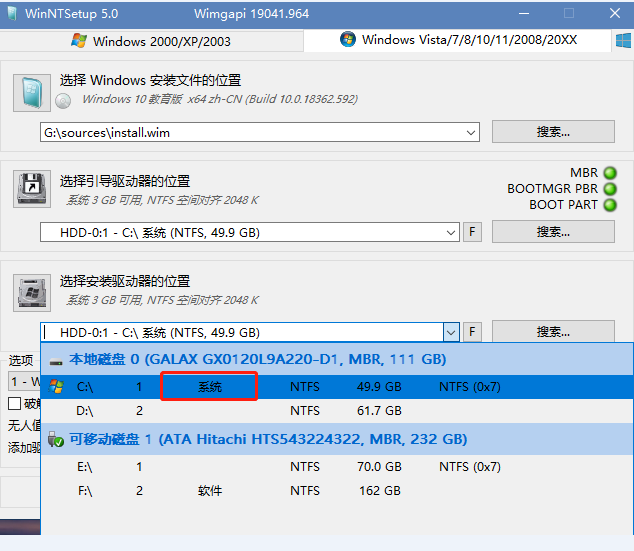
Task: Click the BOOTMGR PBR green status indicator
Action: [x=610, y=189]
